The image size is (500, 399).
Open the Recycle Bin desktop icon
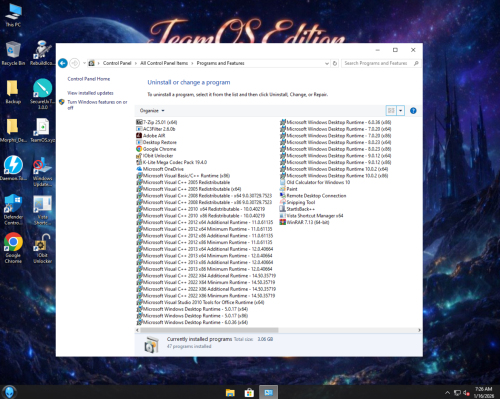(13, 53)
